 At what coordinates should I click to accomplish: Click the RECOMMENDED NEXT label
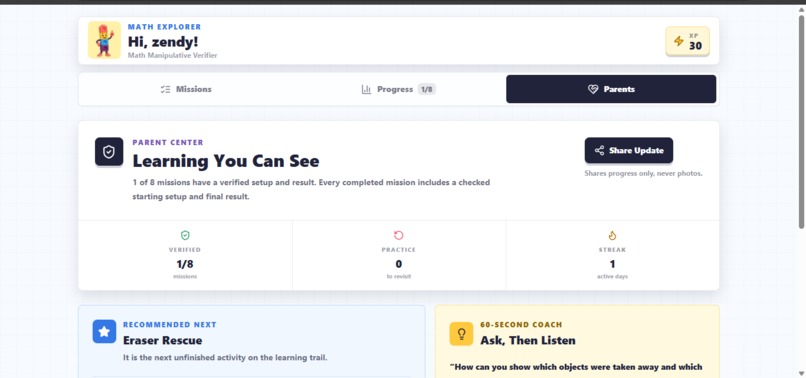[170, 325]
